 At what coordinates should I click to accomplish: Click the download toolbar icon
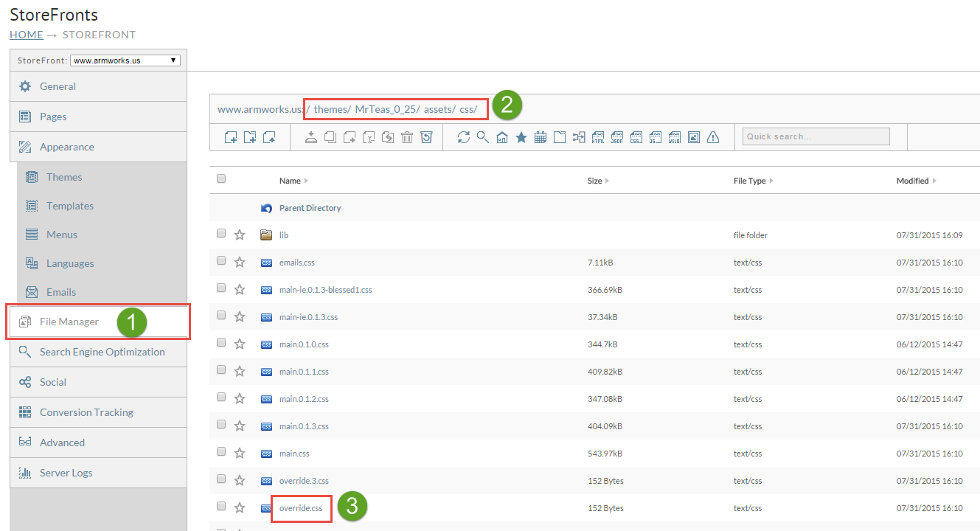(x=311, y=137)
